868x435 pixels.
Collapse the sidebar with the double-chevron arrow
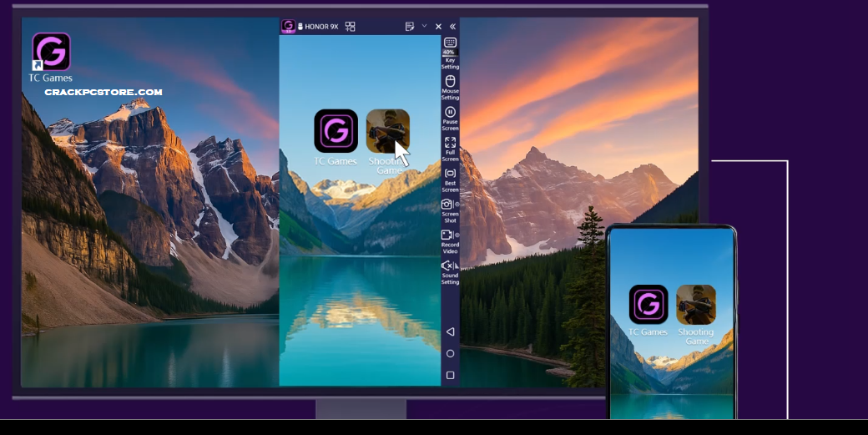pos(452,27)
